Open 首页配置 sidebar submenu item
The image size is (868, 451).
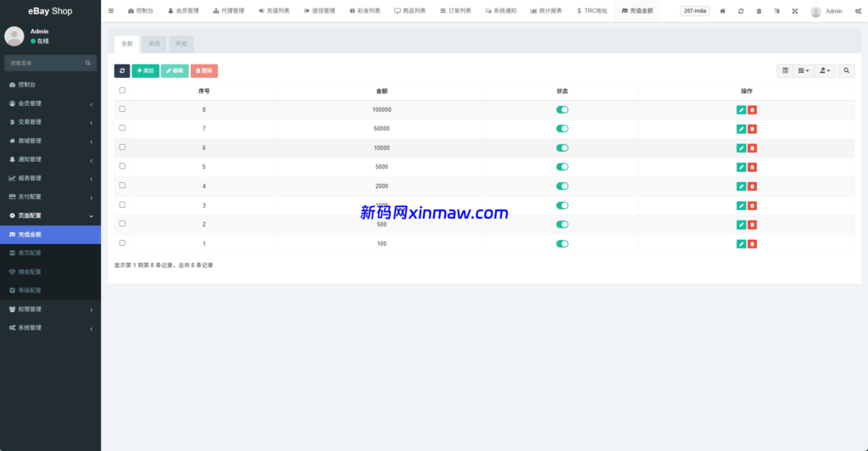click(x=50, y=253)
